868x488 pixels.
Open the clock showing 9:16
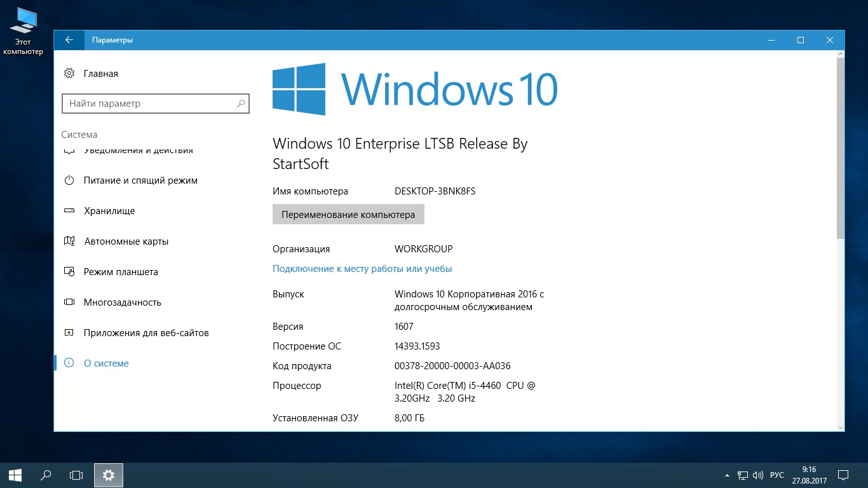coord(809,475)
